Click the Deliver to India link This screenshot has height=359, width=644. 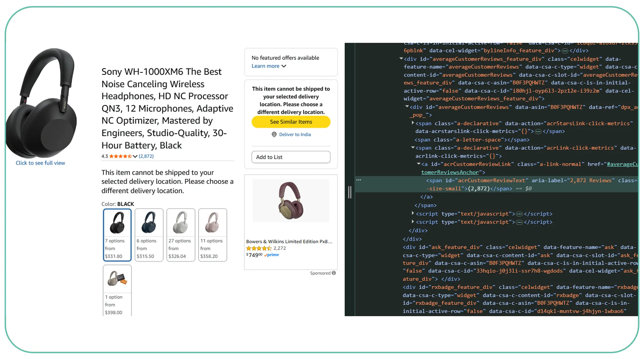click(x=295, y=134)
